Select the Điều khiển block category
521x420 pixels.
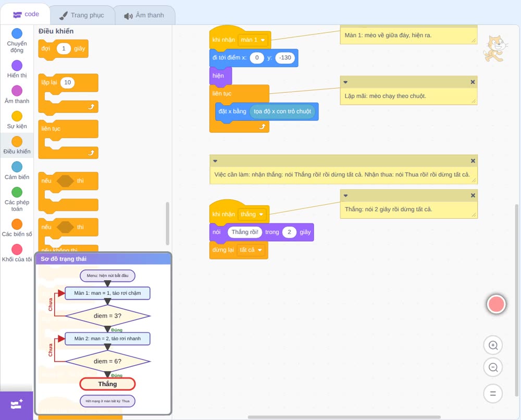pyautogui.click(x=17, y=145)
